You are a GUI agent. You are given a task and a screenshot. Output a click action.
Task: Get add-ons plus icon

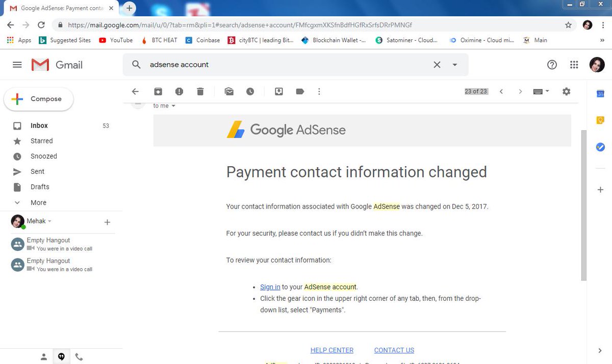pyautogui.click(x=600, y=190)
